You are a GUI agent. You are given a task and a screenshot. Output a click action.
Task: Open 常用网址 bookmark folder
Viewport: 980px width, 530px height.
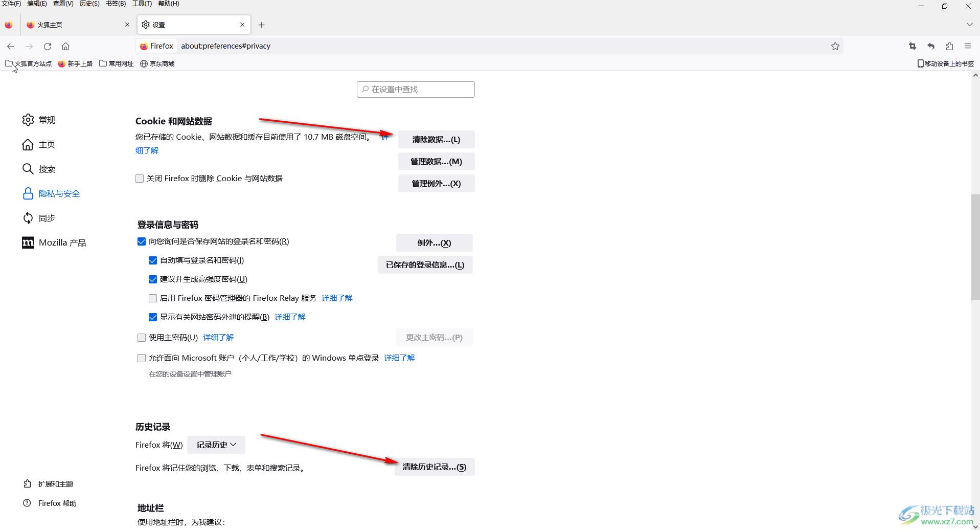click(117, 63)
